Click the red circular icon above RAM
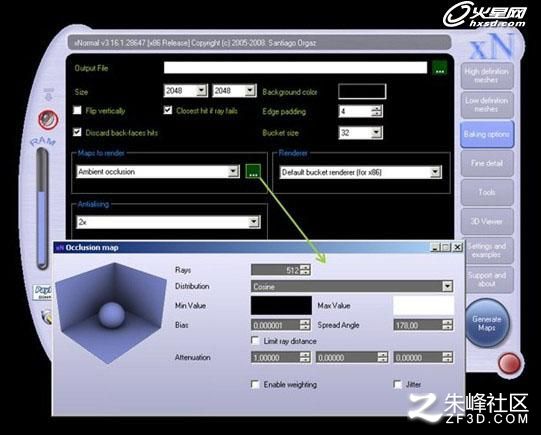Screen dimensions: 541x435 click(48, 119)
